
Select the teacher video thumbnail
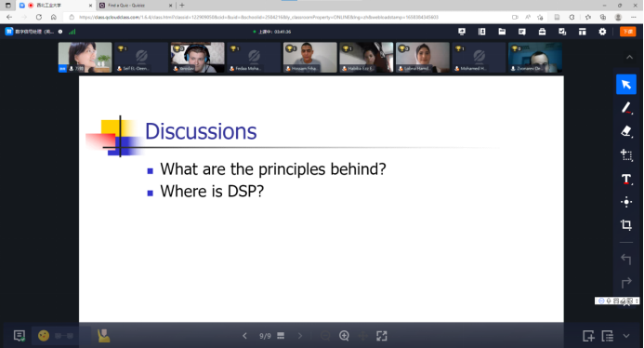[x=85, y=57]
